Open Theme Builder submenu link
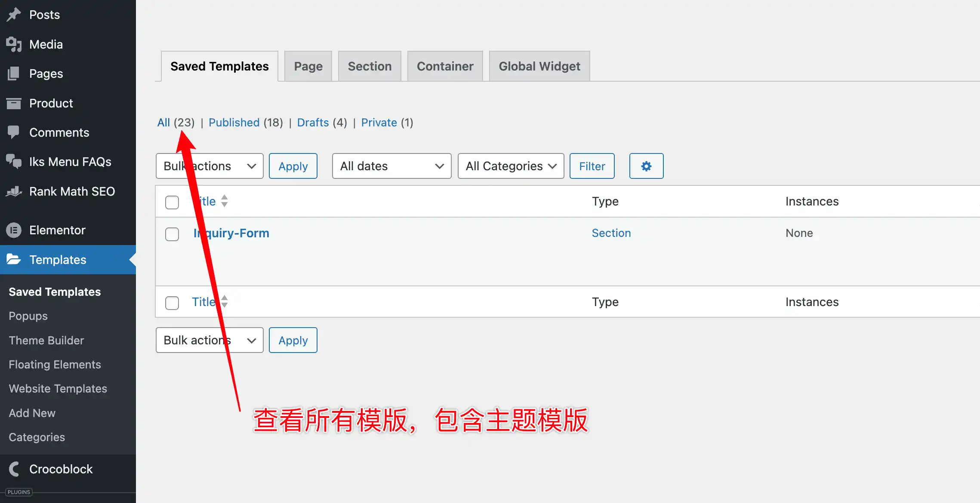This screenshot has width=980, height=503. [x=46, y=340]
